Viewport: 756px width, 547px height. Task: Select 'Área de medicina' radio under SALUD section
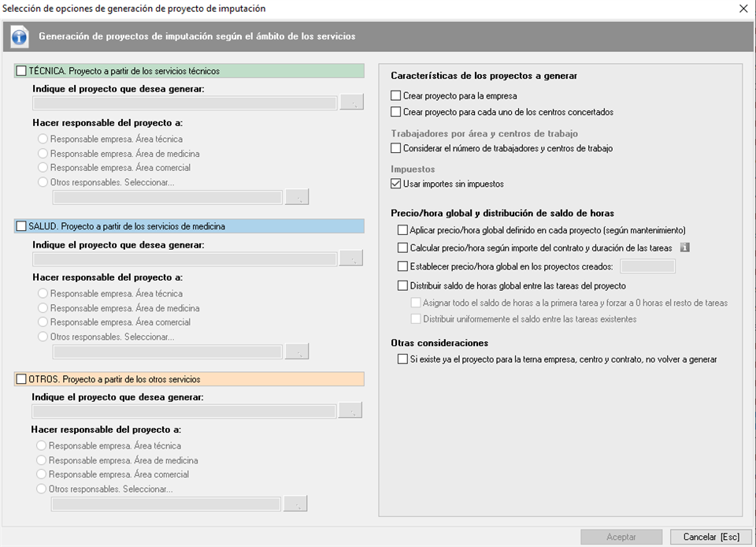43,308
